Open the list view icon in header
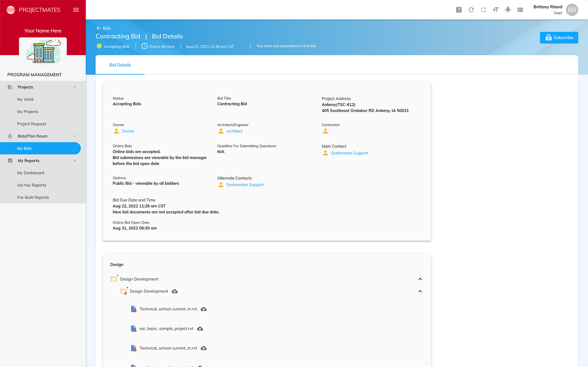 (520, 10)
